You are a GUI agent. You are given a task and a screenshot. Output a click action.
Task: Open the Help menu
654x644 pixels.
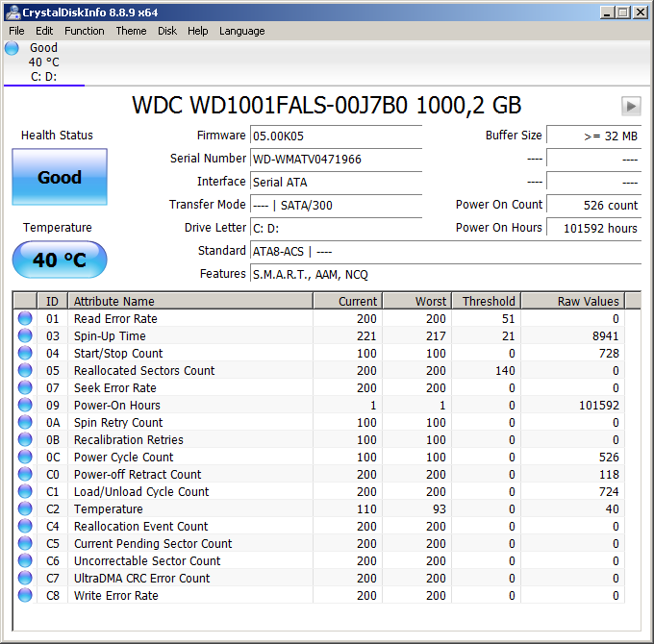pyautogui.click(x=198, y=32)
